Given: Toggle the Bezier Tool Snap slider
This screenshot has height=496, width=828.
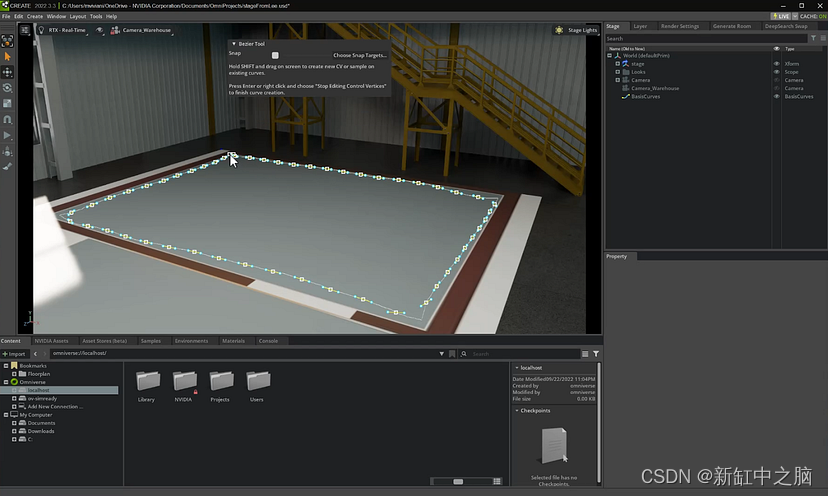Looking at the screenshot, I should [x=275, y=55].
